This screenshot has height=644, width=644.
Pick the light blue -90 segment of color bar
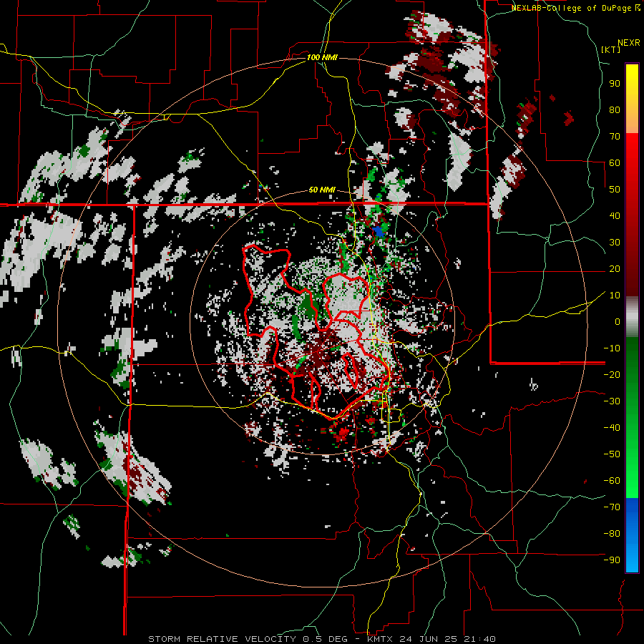click(x=632, y=559)
